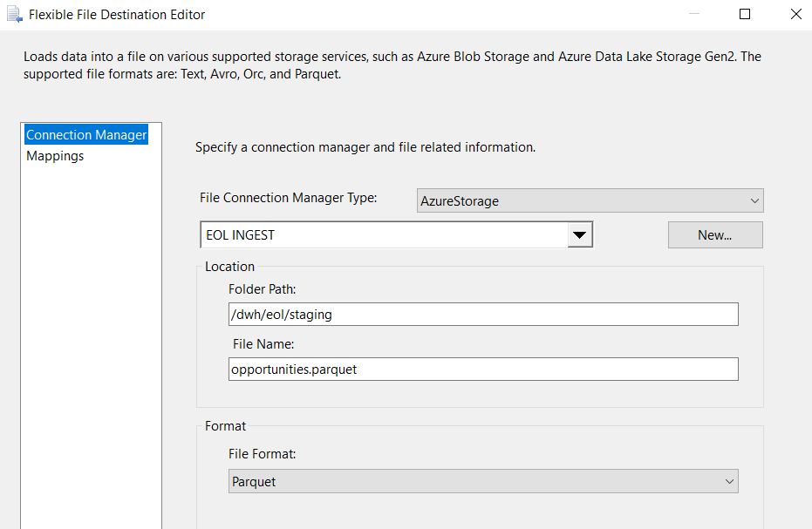Image resolution: width=812 pixels, height=529 pixels.
Task: Click the window title text
Action: point(117,15)
